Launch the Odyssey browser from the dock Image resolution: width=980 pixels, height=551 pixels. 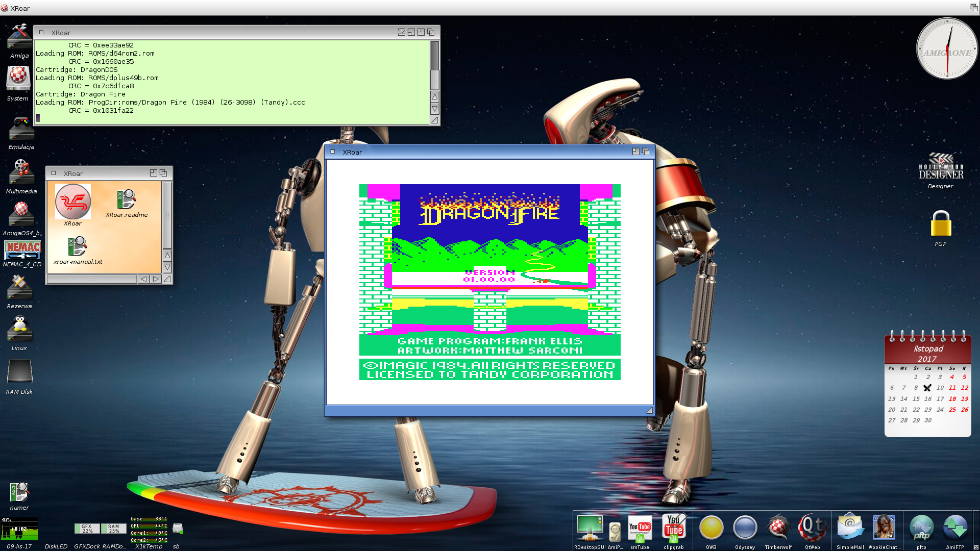point(745,528)
